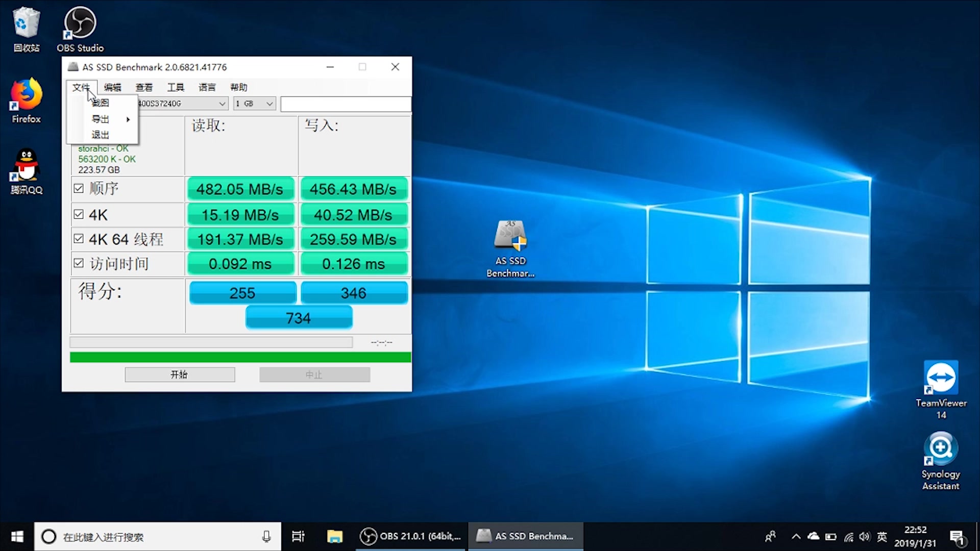Open Task View on the taskbar
Image resolution: width=980 pixels, height=551 pixels.
pos(298,536)
